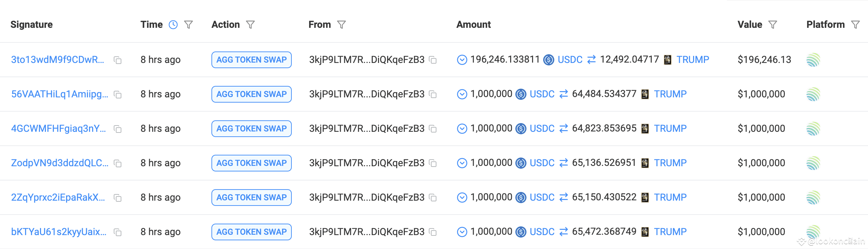Open the Time column filter

tap(188, 25)
